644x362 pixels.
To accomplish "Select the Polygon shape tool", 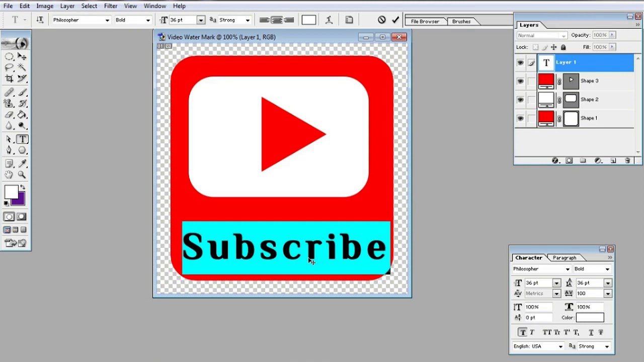I will [x=22, y=150].
